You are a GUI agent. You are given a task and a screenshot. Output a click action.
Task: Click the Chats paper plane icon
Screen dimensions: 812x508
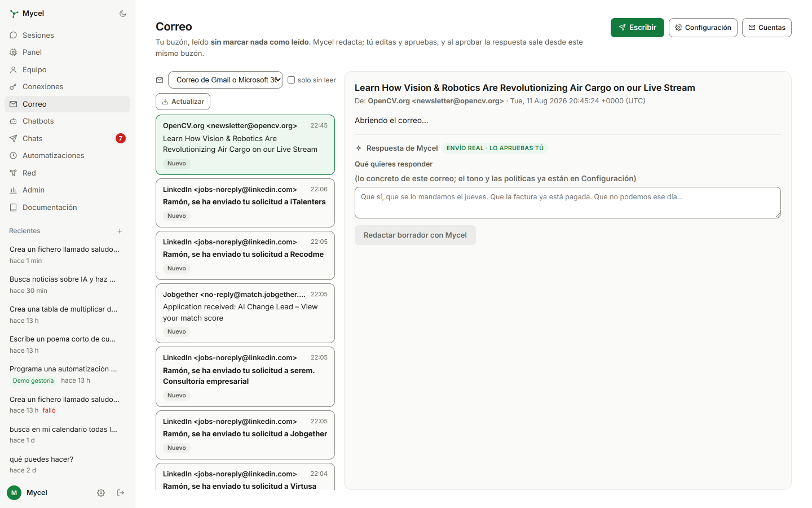click(x=13, y=138)
